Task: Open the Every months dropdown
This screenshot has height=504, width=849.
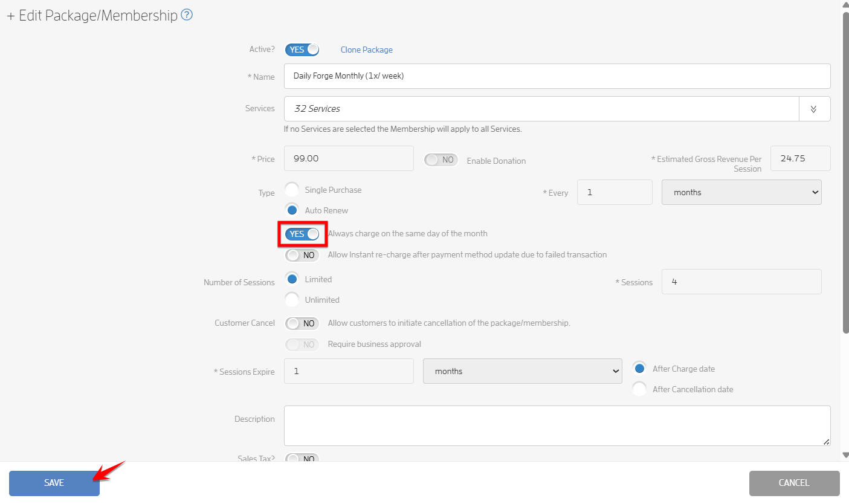Action: coord(741,192)
